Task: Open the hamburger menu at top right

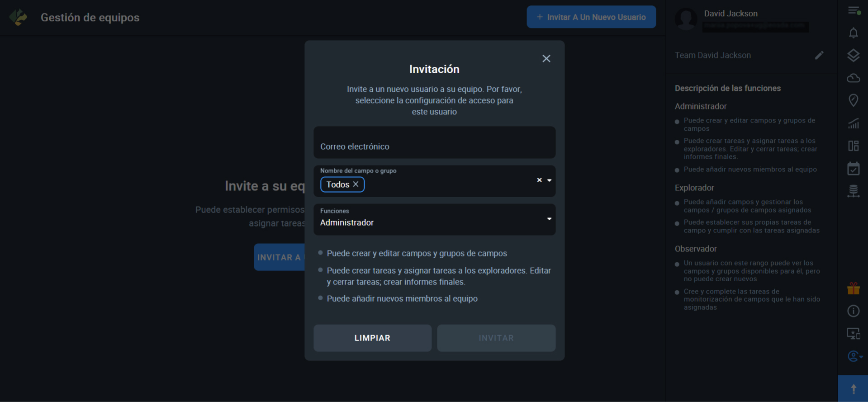Action: [x=854, y=10]
